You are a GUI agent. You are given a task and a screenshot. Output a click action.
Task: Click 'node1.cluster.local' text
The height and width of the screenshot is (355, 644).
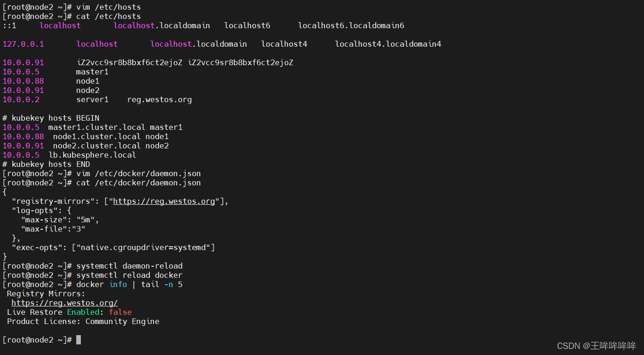(97, 136)
